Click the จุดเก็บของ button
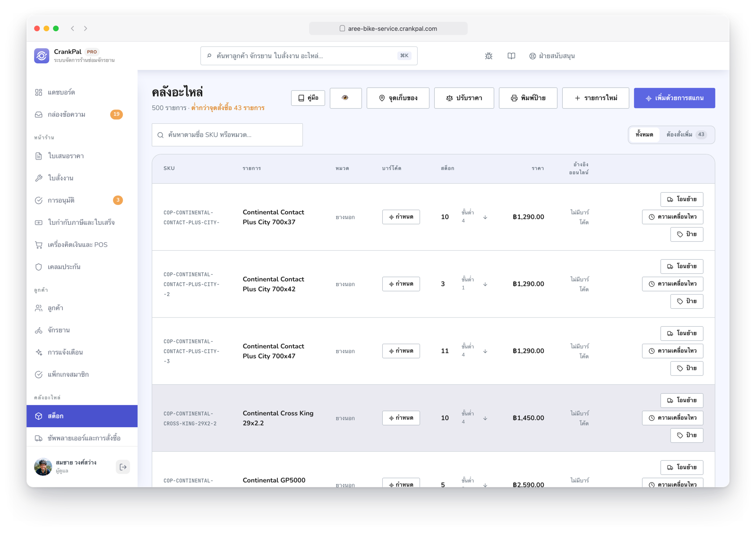Screen dimensions: 756x534 click(x=398, y=98)
